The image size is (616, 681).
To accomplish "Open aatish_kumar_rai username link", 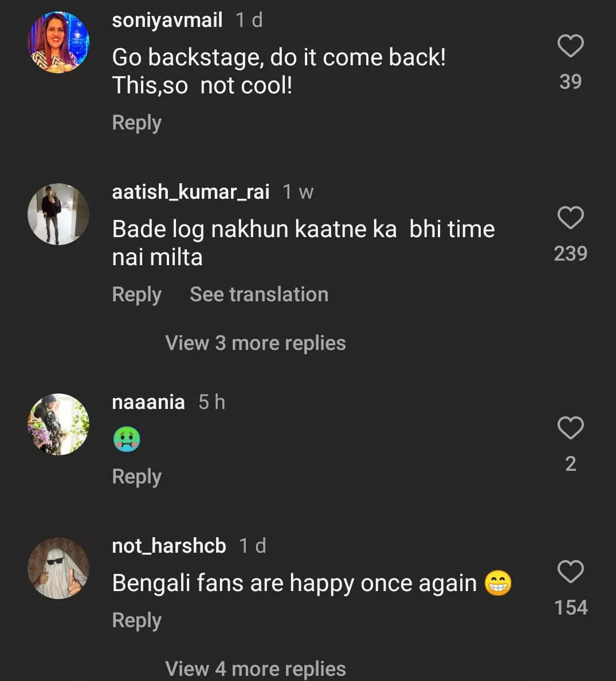I will 190,192.
